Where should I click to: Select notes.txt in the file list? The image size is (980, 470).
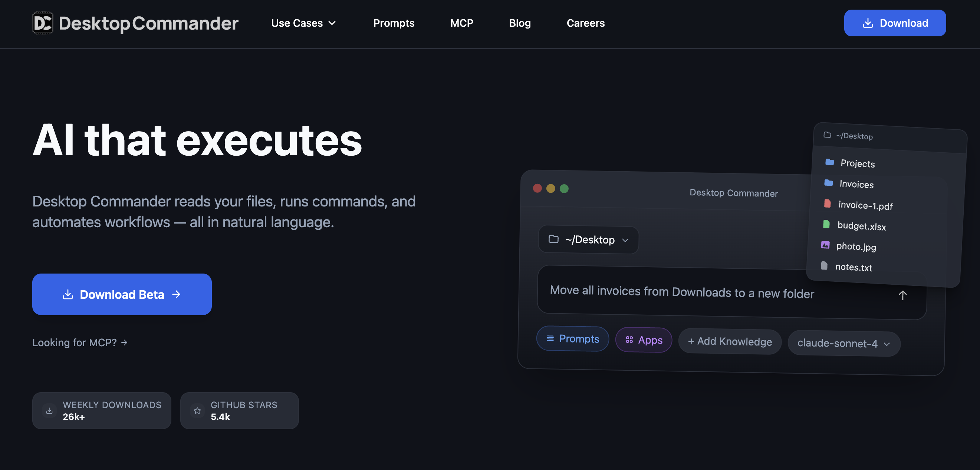[853, 267]
